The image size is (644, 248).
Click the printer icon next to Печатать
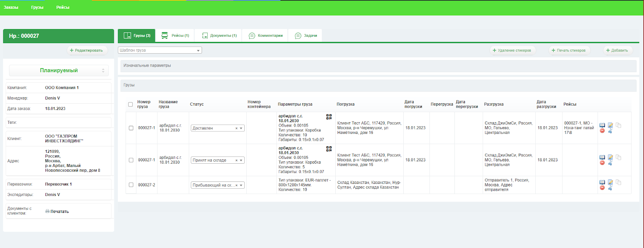[47, 211]
